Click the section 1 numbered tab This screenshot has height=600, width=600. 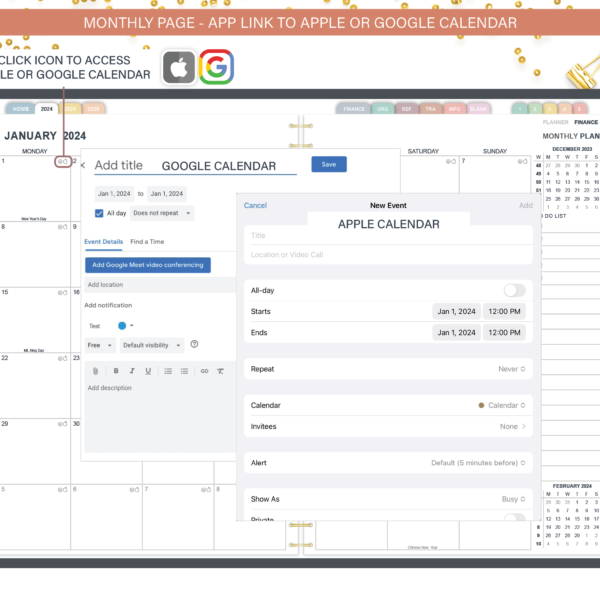pos(520,109)
